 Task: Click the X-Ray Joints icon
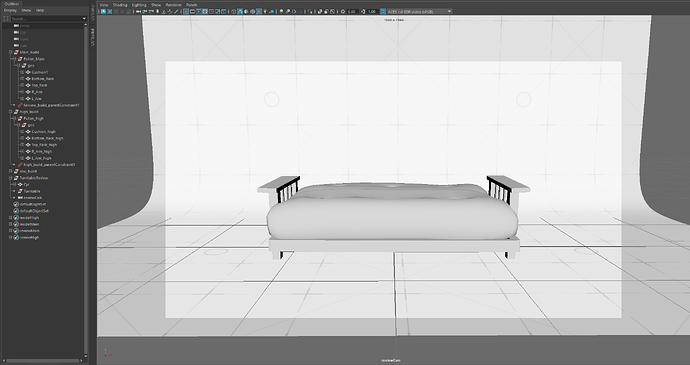(x=332, y=11)
